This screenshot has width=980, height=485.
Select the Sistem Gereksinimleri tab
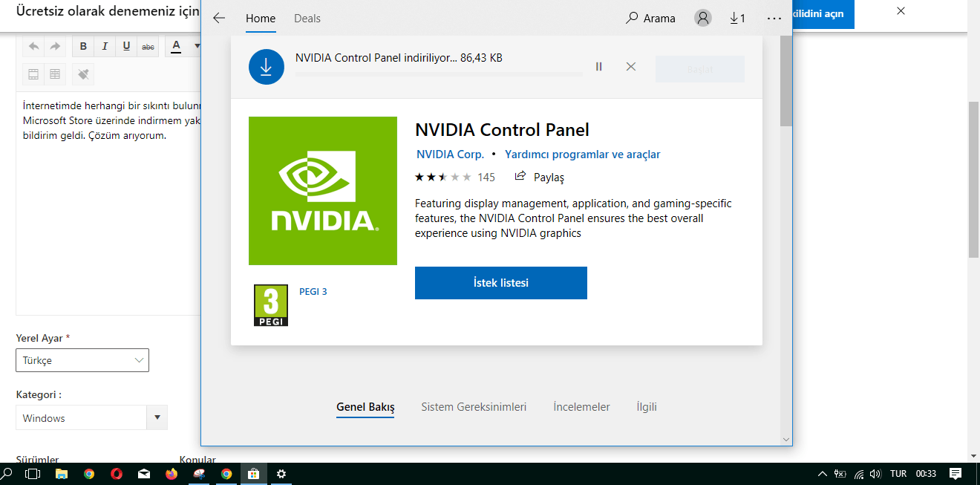[x=474, y=407]
